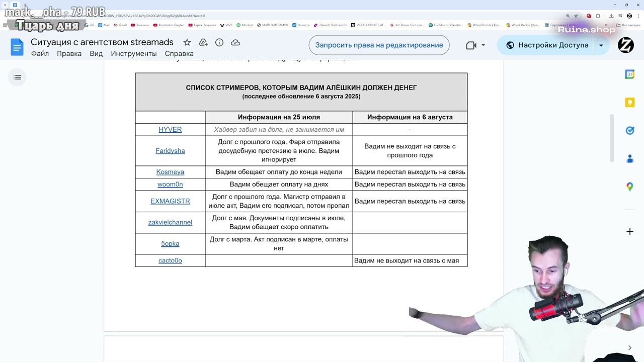Bookmark this page with the address bar star
The height and width of the screenshot is (362, 644).
point(576,16)
